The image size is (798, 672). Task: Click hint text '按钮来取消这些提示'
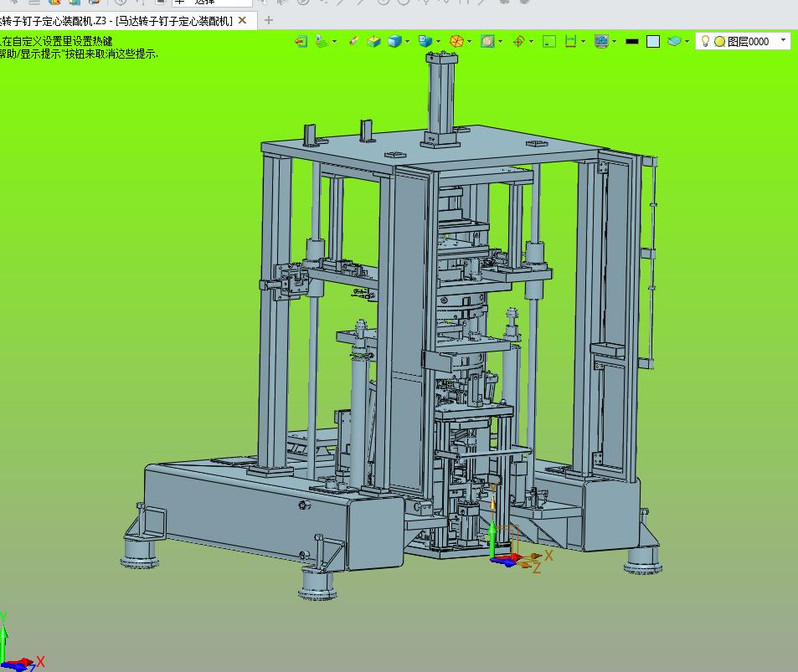pos(111,54)
